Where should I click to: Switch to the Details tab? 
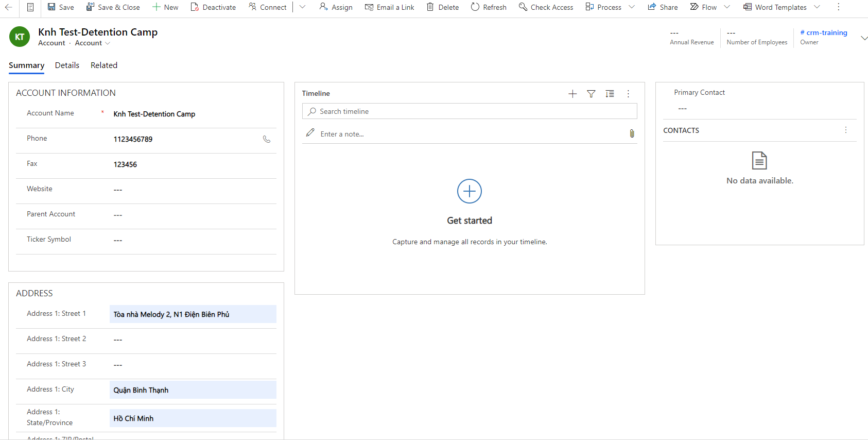click(67, 65)
